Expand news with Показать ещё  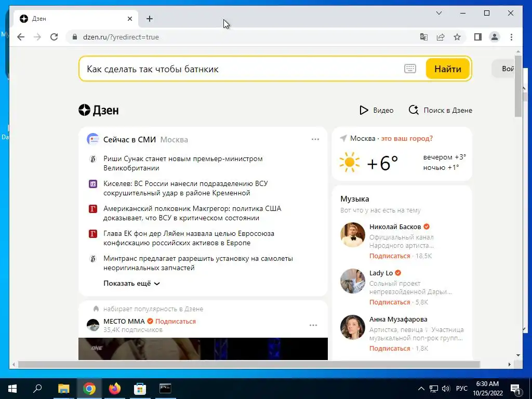click(131, 283)
